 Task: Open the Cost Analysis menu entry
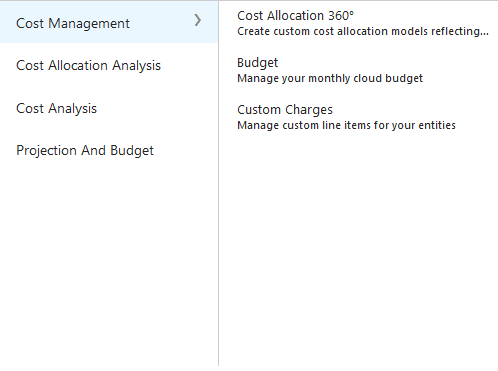56,108
